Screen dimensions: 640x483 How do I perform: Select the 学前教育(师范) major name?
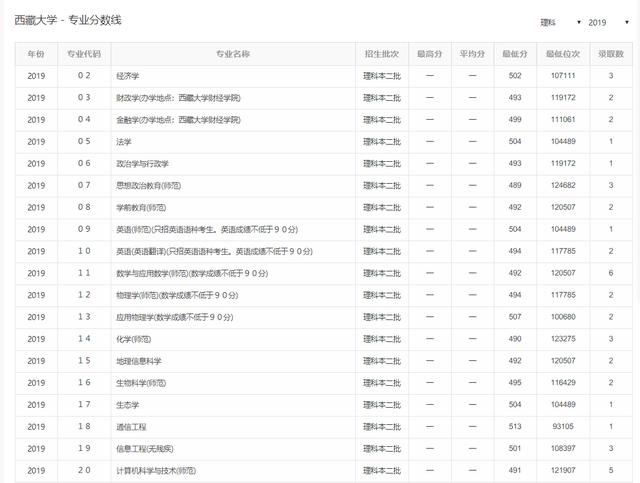141,208
